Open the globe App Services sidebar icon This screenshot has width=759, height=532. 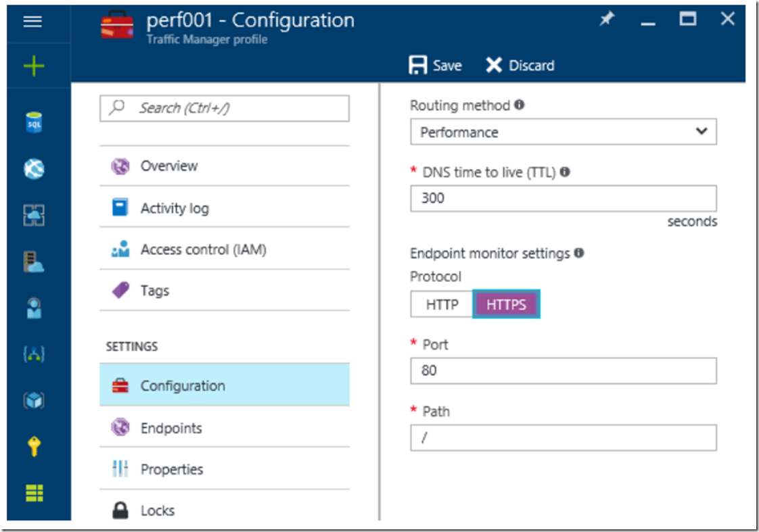(34, 169)
